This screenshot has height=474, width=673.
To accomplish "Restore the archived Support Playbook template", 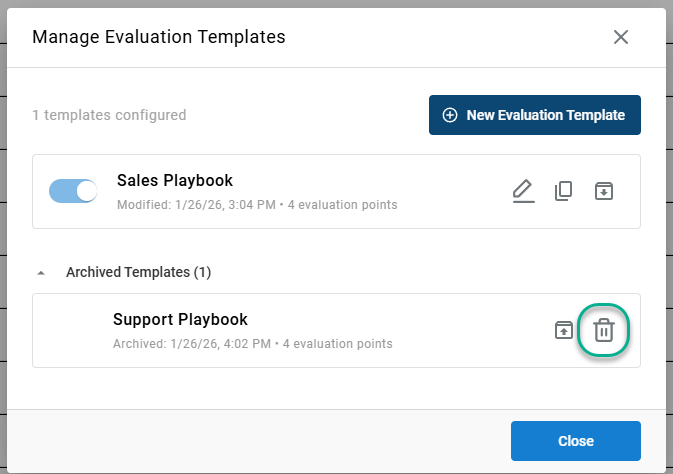I will click(564, 330).
